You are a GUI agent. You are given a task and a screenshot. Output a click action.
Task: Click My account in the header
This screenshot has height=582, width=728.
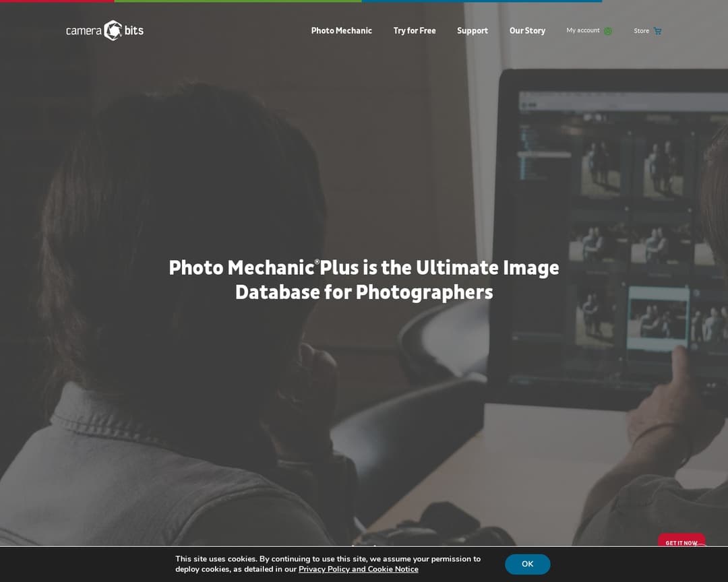[x=582, y=30]
